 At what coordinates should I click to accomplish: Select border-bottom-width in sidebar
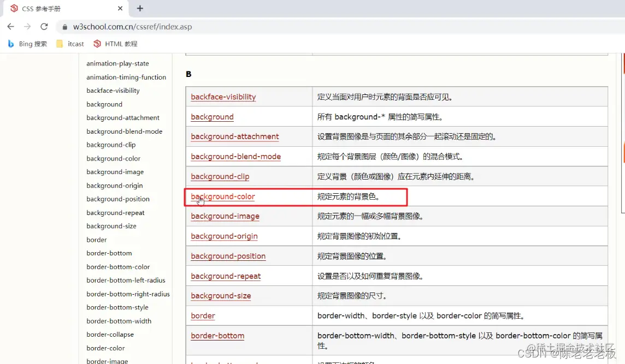coord(119,320)
